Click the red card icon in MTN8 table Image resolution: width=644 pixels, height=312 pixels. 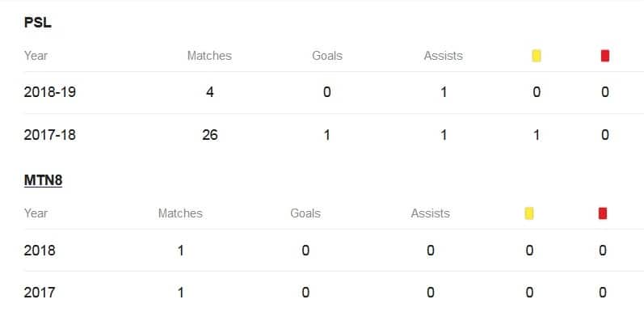tap(603, 213)
